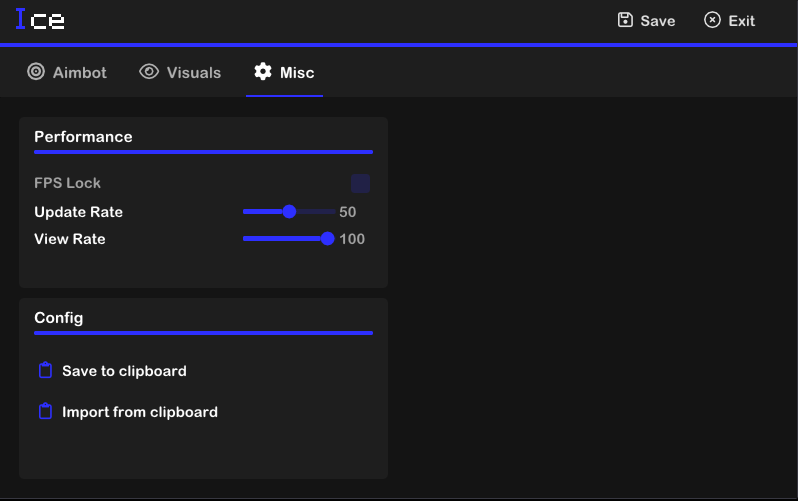Image resolution: width=798 pixels, height=501 pixels.
Task: Click the Ice logo in title bar
Action: coord(40,20)
